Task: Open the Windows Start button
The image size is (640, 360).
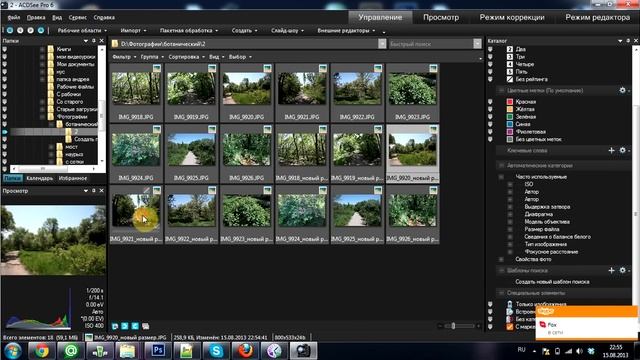Action: tap(13, 351)
